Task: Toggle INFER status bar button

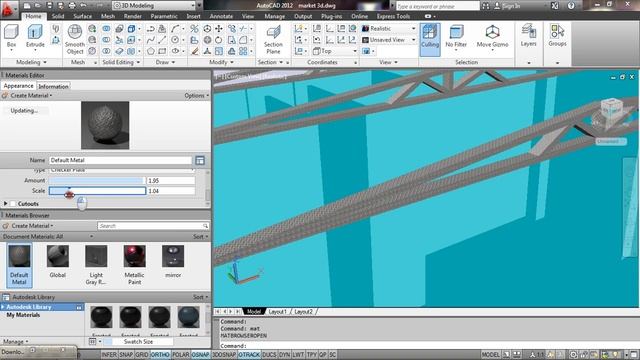Action: click(x=109, y=355)
